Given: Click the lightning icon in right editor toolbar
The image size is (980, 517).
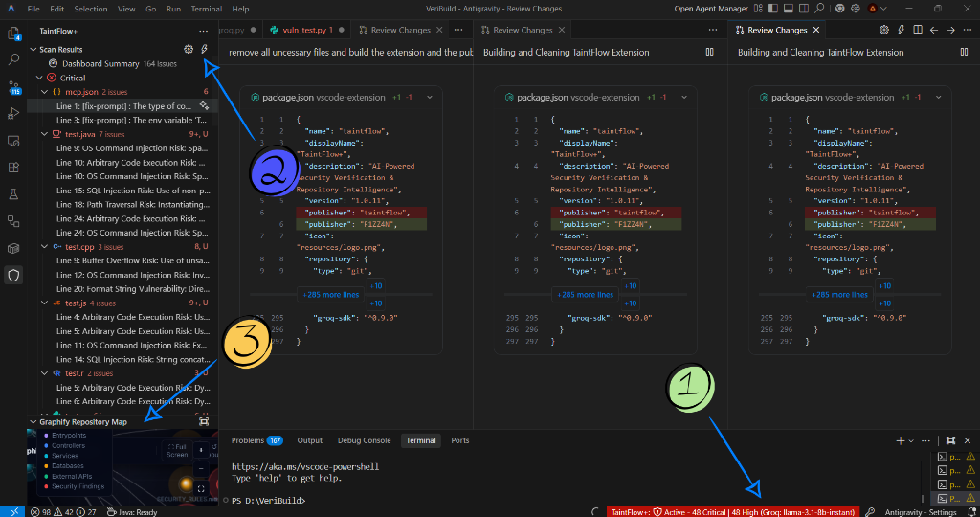Looking at the screenshot, I should [901, 30].
